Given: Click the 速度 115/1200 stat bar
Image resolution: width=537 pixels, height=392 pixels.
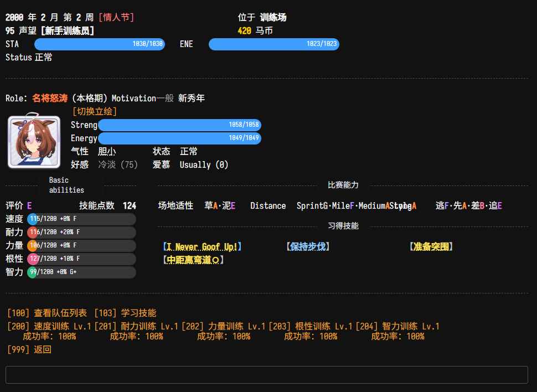Looking at the screenshot, I should point(81,219).
